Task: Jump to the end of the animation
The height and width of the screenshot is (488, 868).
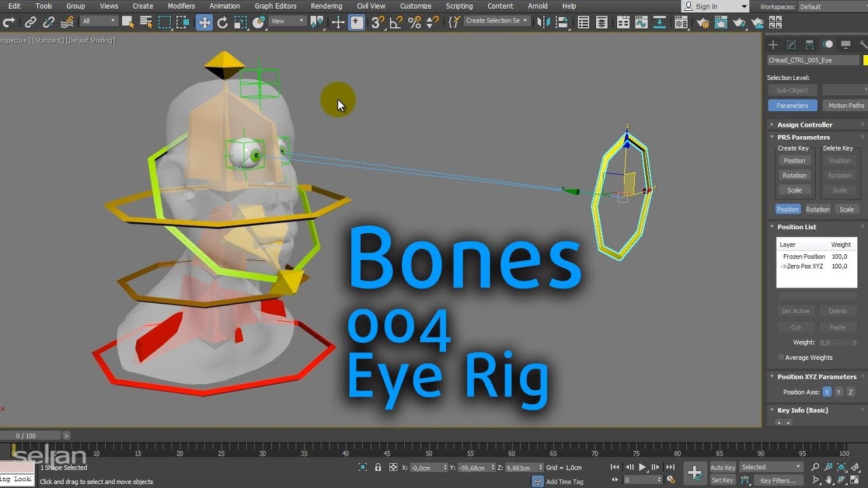Action: [x=670, y=467]
